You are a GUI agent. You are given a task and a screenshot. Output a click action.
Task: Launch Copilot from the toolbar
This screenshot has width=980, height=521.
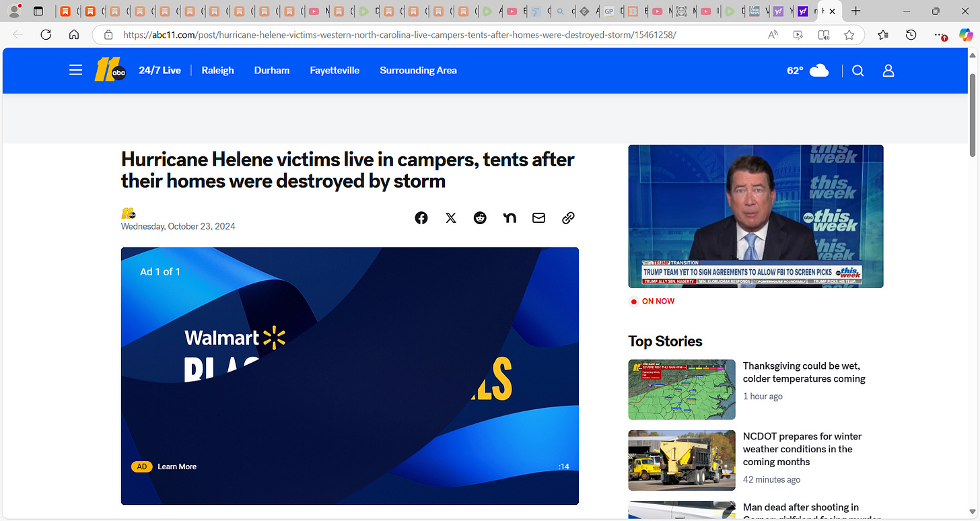(x=966, y=34)
